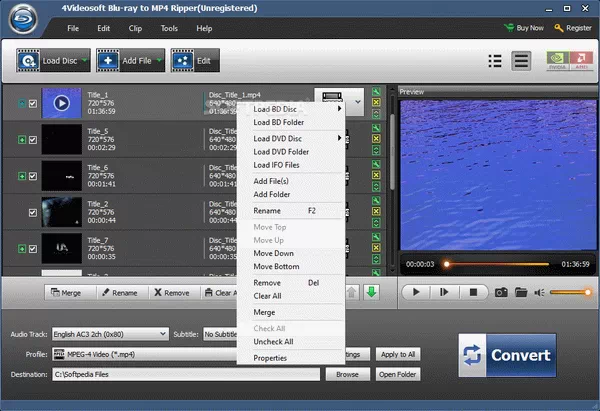Open the Subtitle combo box
Viewport: 600px width, 411px height.
tap(221, 334)
